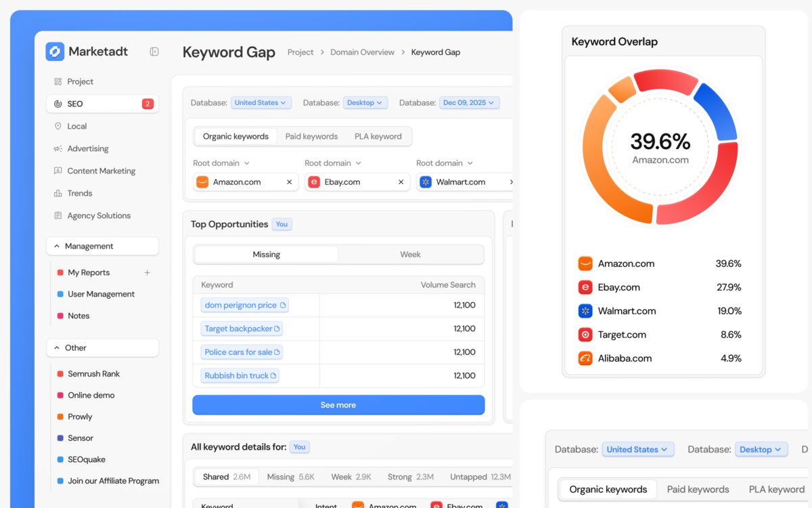Select Strong 2.3M filter tab
The image size is (812, 508).
point(411,477)
